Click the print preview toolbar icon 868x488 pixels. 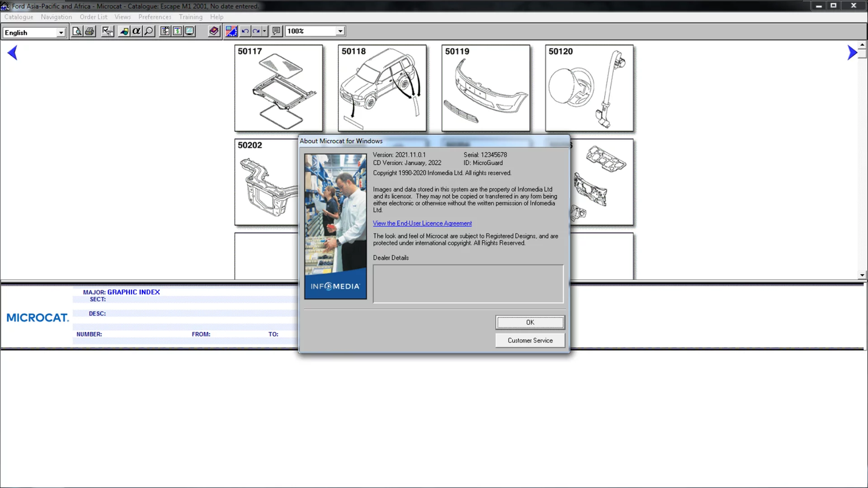pyautogui.click(x=77, y=31)
